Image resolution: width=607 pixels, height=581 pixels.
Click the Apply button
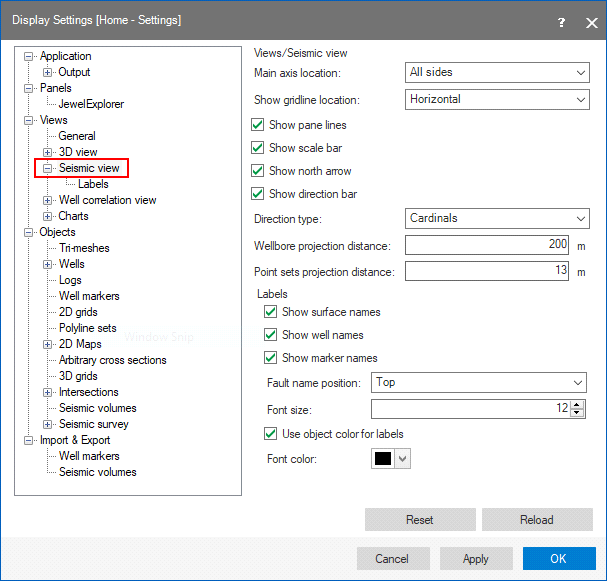[476, 559]
